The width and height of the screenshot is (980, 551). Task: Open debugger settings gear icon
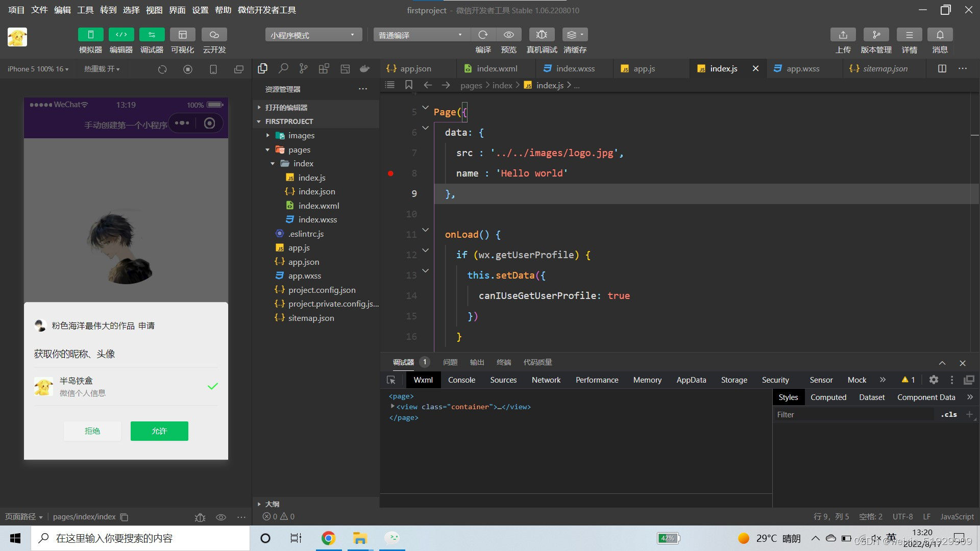934,380
